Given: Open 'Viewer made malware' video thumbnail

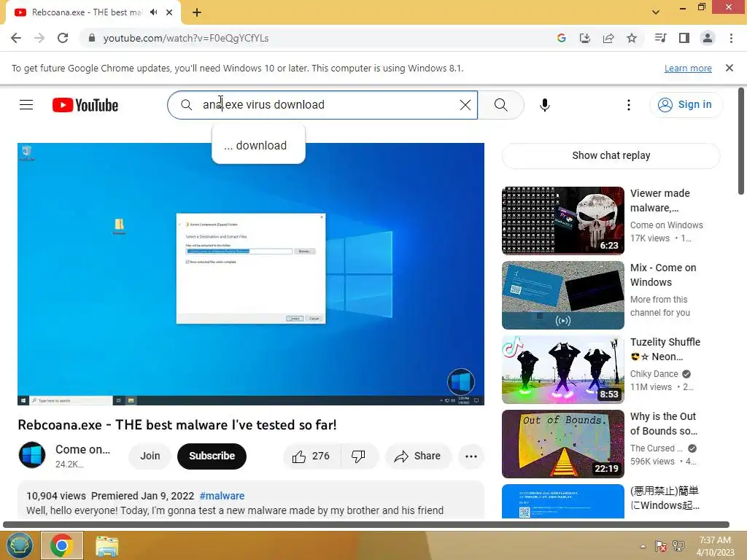Looking at the screenshot, I should click(563, 220).
